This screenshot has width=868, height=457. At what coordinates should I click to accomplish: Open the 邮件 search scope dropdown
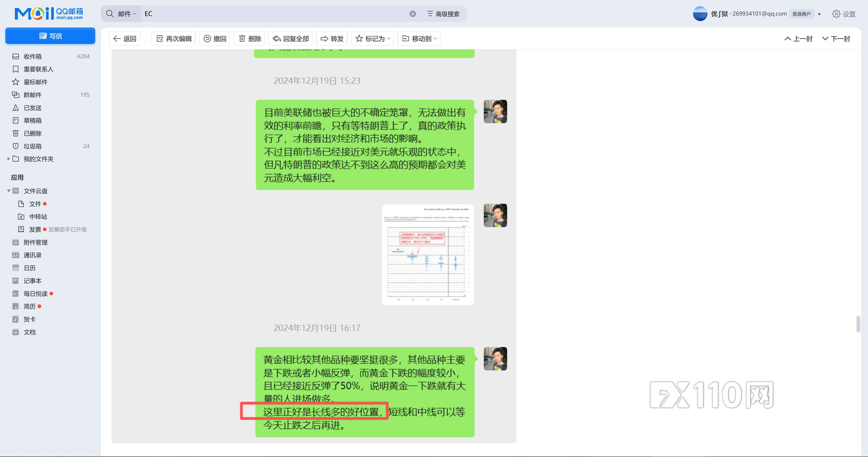click(127, 14)
